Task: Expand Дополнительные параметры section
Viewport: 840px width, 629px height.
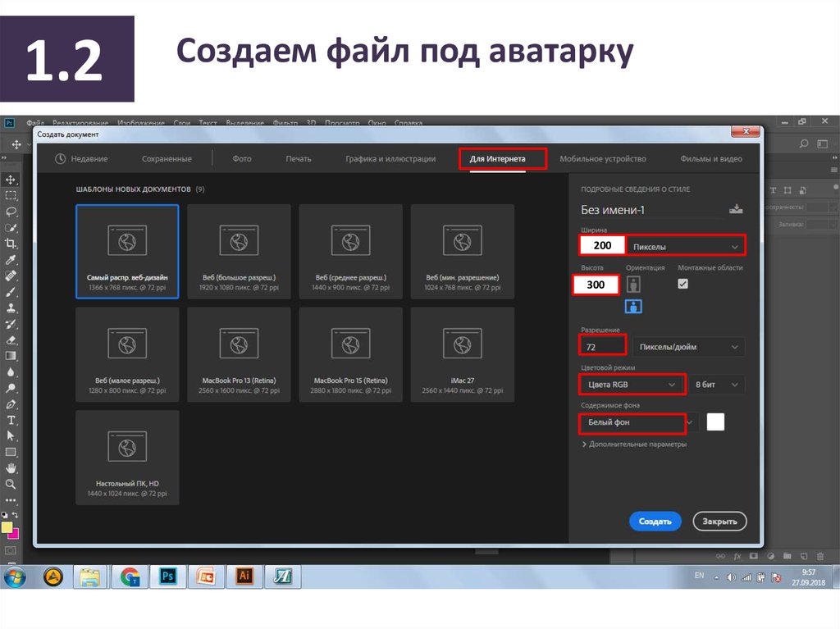Action: pyautogui.click(x=634, y=444)
